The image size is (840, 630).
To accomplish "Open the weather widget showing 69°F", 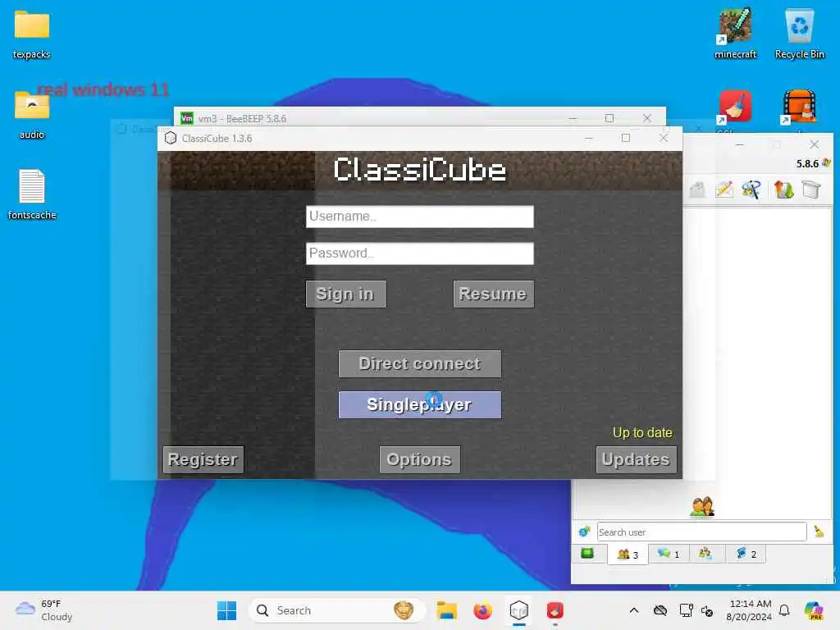I will pyautogui.click(x=44, y=610).
